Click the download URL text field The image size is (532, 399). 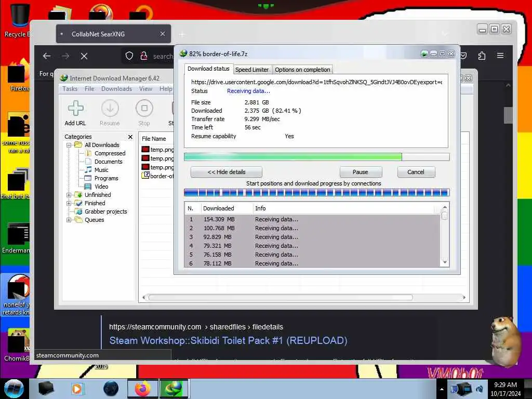pos(316,82)
